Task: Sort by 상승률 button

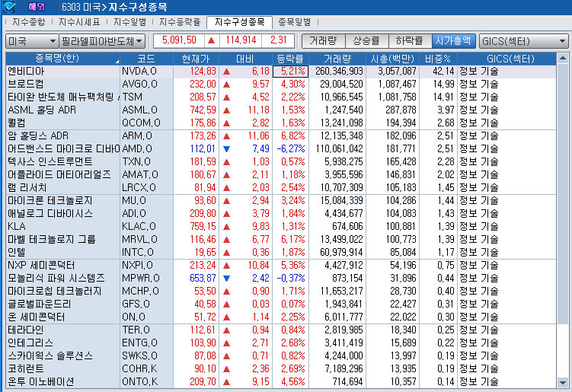Action: point(366,41)
